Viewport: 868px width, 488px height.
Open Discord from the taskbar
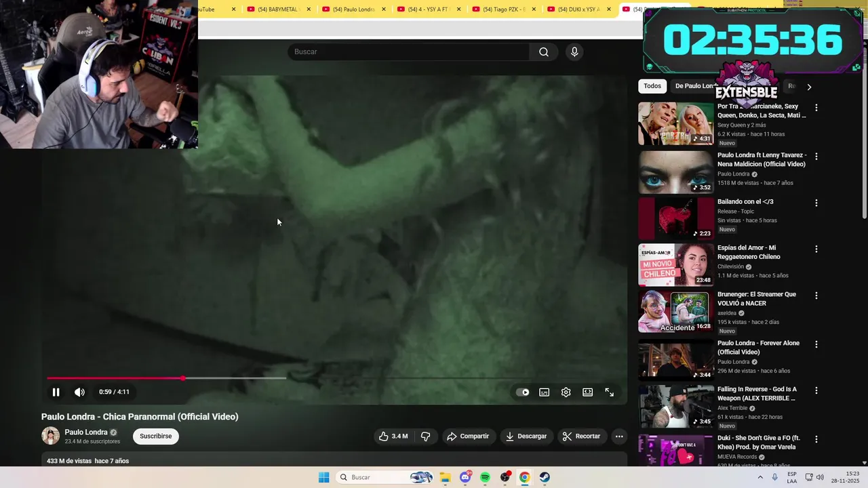(465, 477)
